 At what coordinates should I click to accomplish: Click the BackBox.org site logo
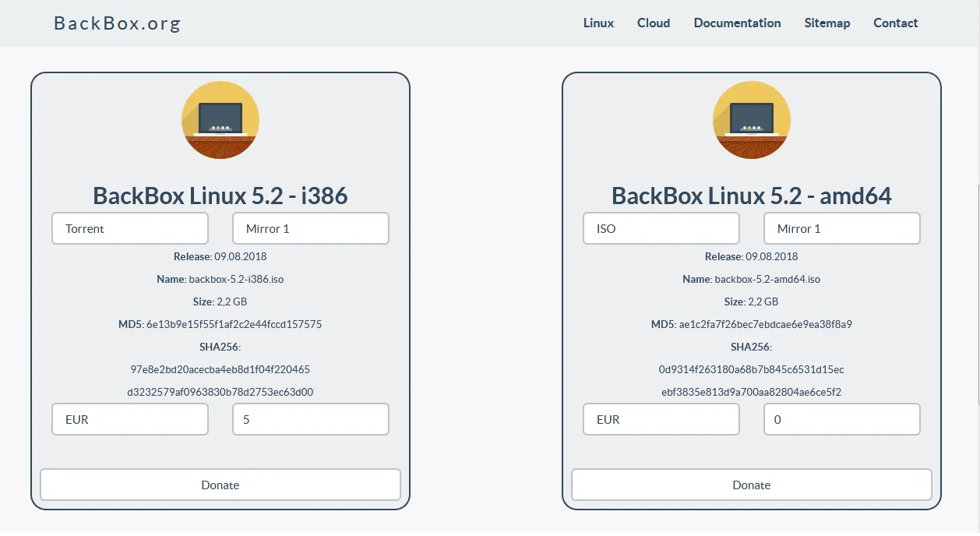click(x=117, y=23)
